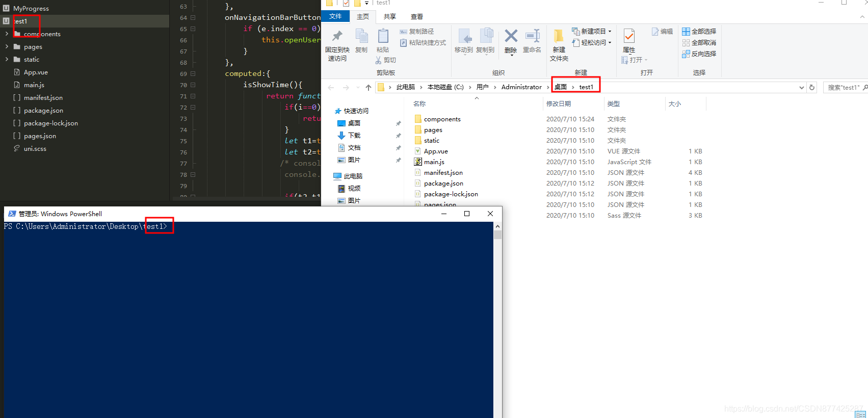Sort file list by Size column
The width and height of the screenshot is (868, 418).
[x=675, y=104]
